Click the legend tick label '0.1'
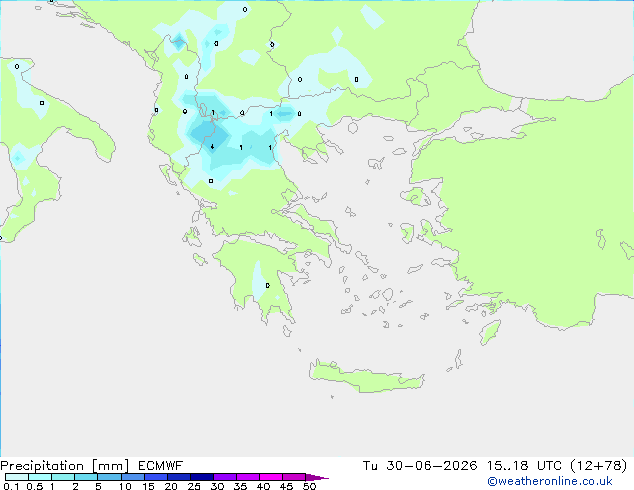Viewport: 634px width, 490px height. [x=11, y=486]
